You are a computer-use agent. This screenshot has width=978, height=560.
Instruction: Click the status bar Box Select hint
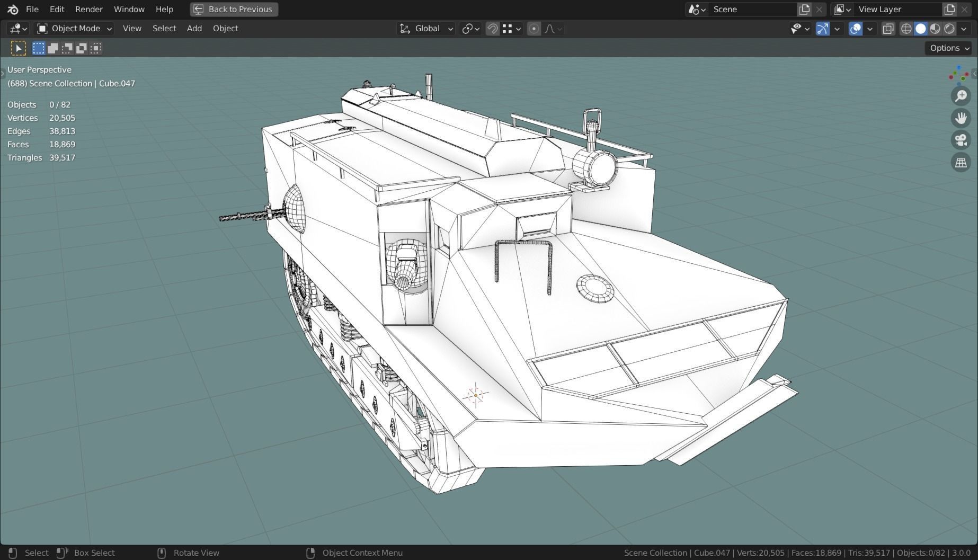86,553
